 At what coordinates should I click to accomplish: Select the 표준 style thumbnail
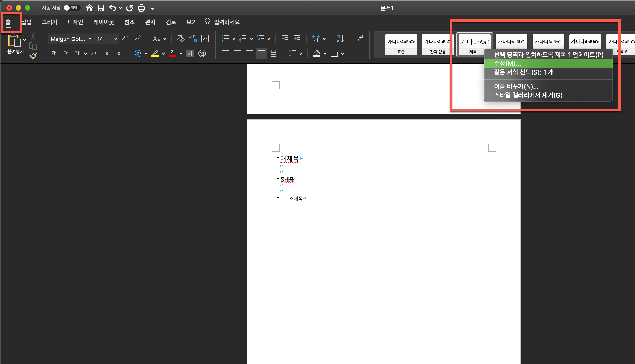click(x=401, y=44)
